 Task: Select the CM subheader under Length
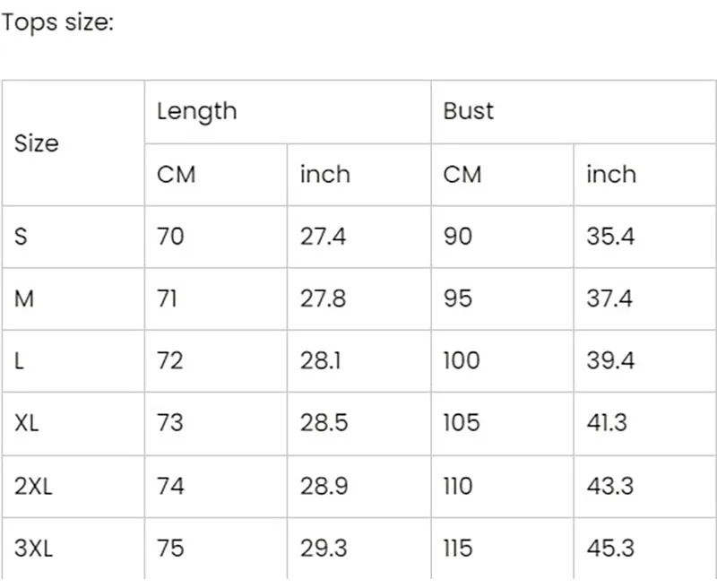[x=216, y=175]
